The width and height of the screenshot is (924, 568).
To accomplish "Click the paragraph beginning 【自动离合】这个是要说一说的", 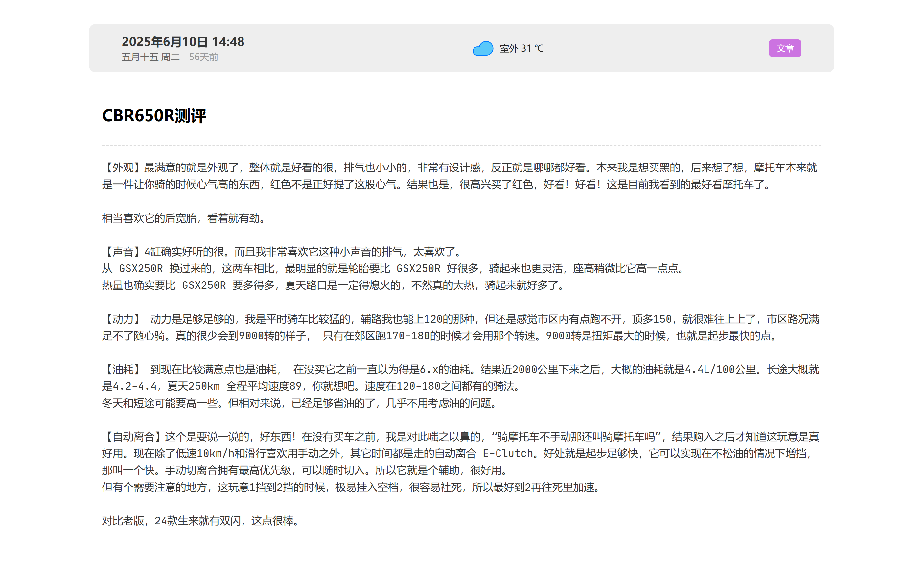I will pos(460,453).
